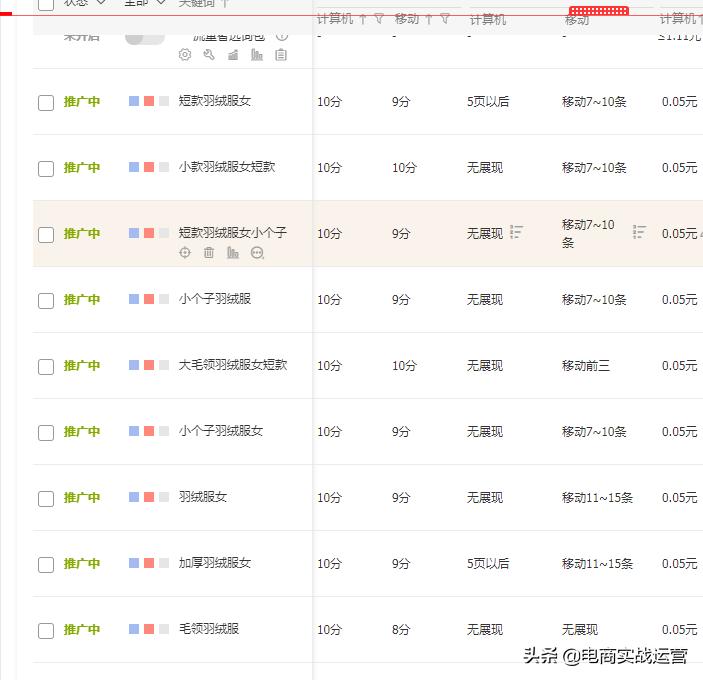
Task: Click the red square in the 小个子羽绒服女 row
Action: coord(149,431)
